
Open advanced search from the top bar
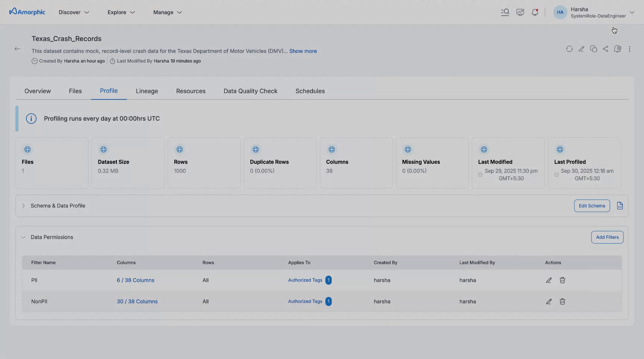click(x=505, y=12)
